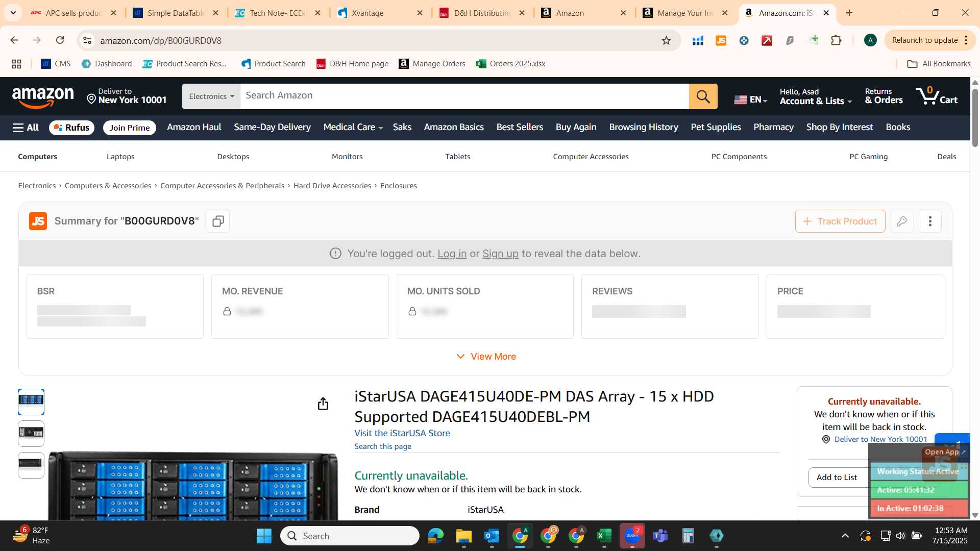This screenshot has height=551, width=980.
Task: Click the site information icon in address bar
Action: 87,40
